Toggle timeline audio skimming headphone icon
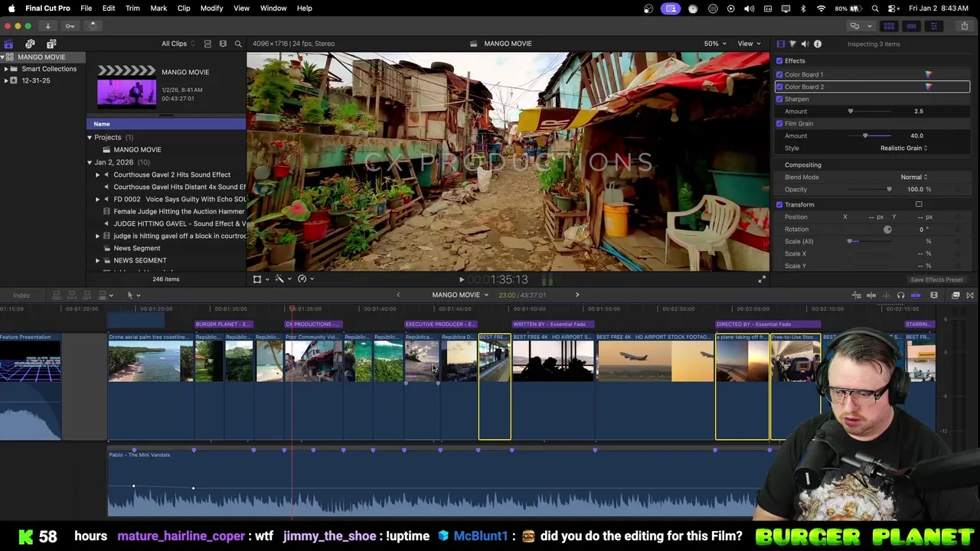 pos(900,295)
